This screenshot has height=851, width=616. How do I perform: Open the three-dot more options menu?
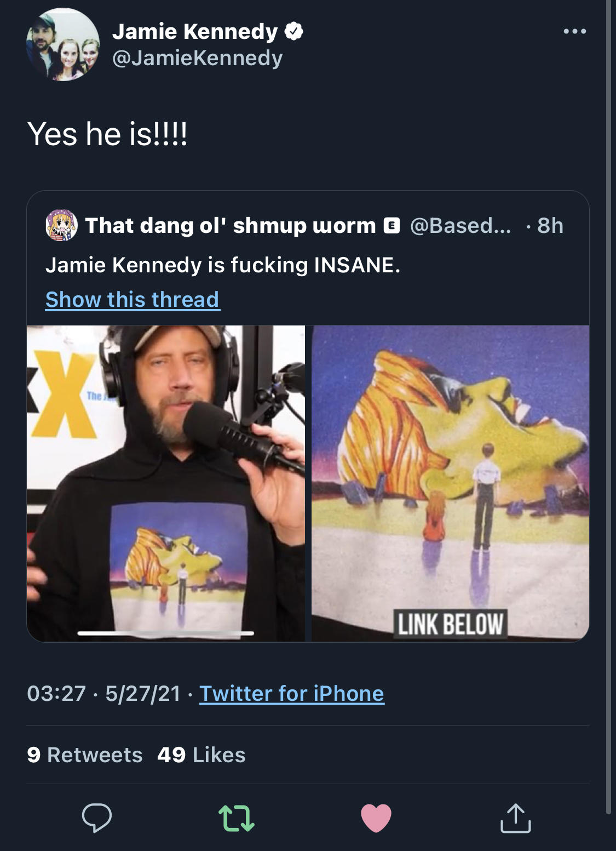click(574, 32)
